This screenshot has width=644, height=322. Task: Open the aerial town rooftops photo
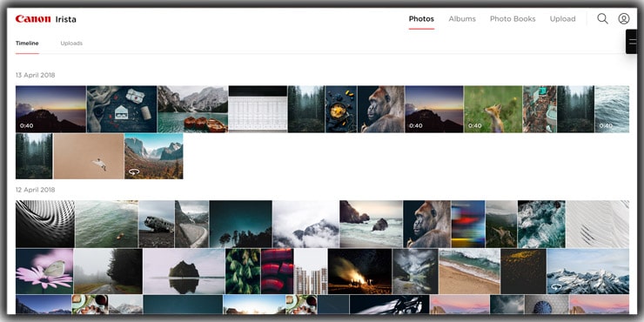click(540, 109)
